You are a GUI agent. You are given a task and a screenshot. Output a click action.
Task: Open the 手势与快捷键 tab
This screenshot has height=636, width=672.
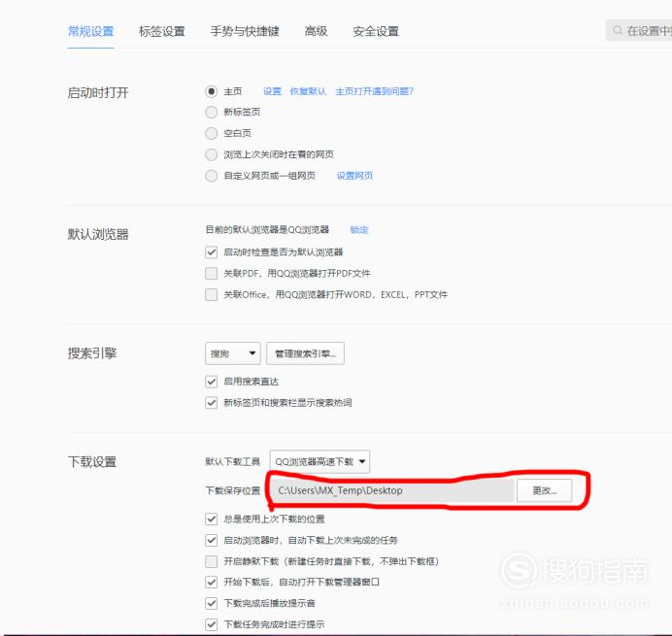pos(245,31)
